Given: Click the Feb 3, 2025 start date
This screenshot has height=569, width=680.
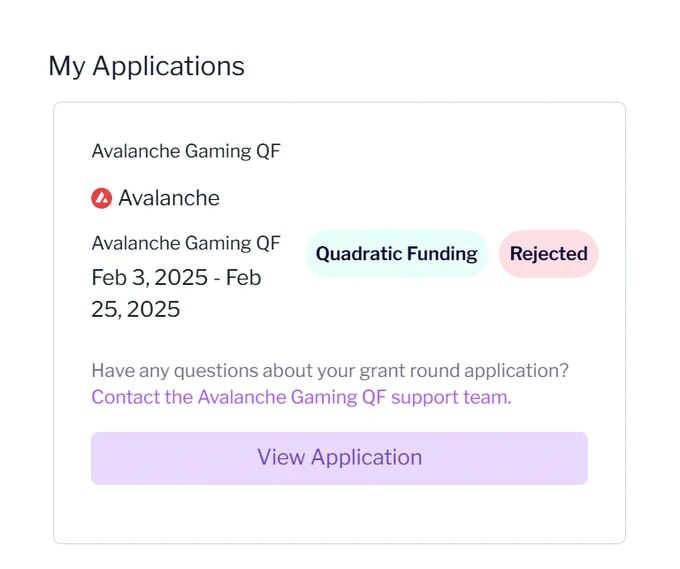Looking at the screenshot, I should [x=150, y=278].
